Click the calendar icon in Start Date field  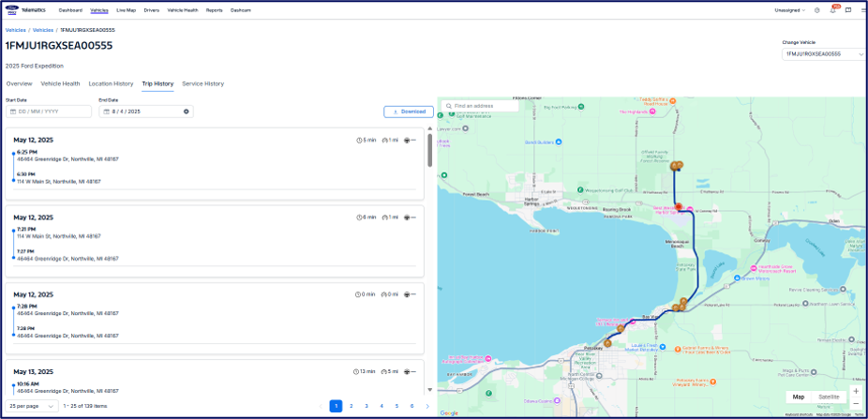pyautogui.click(x=13, y=112)
